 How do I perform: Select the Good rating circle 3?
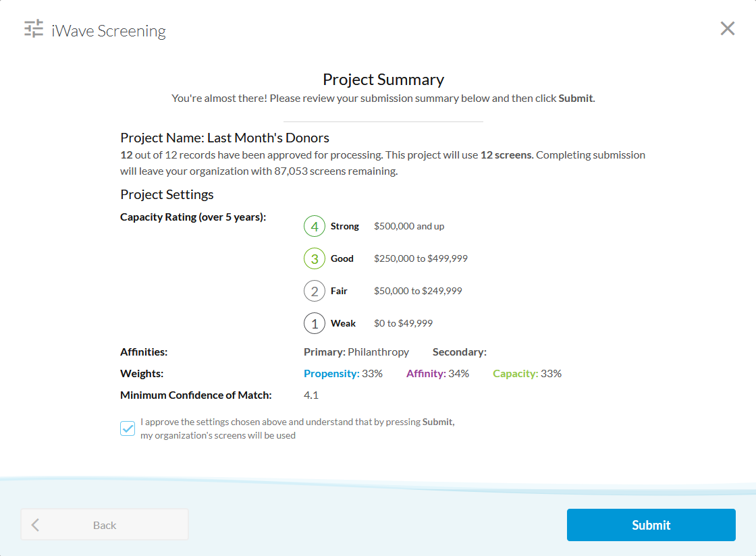(x=314, y=258)
